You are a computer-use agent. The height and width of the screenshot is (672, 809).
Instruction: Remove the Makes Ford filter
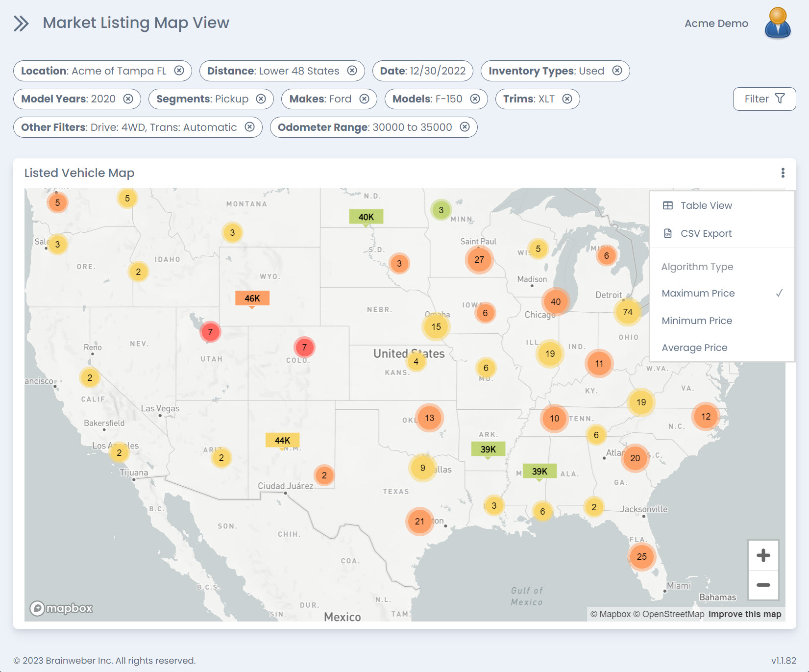tap(364, 99)
